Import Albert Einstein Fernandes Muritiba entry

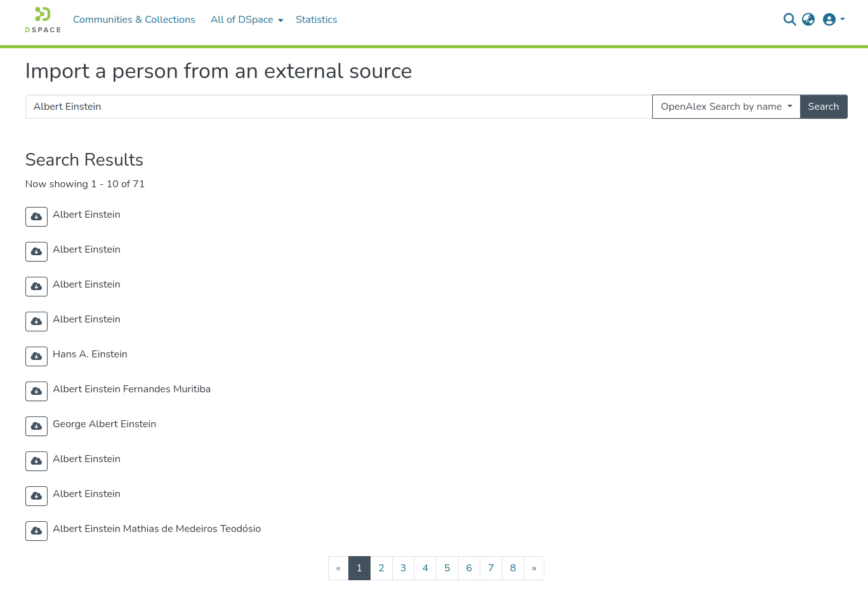36,391
